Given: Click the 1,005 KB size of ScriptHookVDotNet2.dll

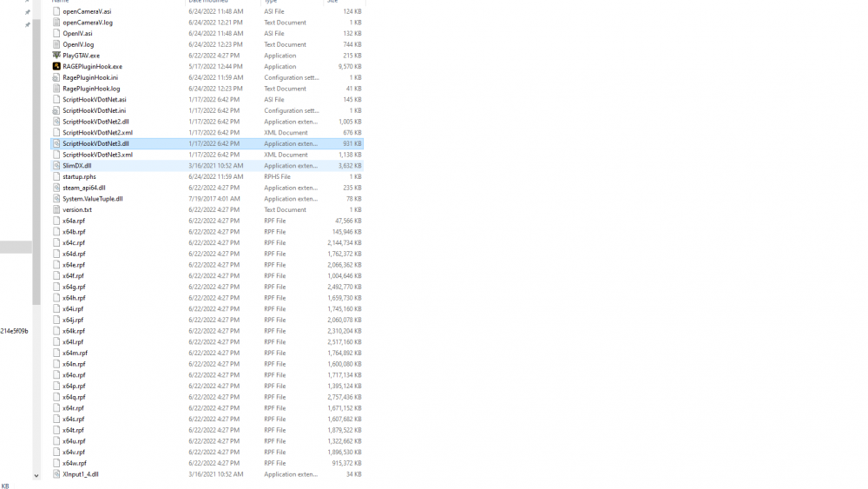Looking at the screenshot, I should pyautogui.click(x=350, y=122).
